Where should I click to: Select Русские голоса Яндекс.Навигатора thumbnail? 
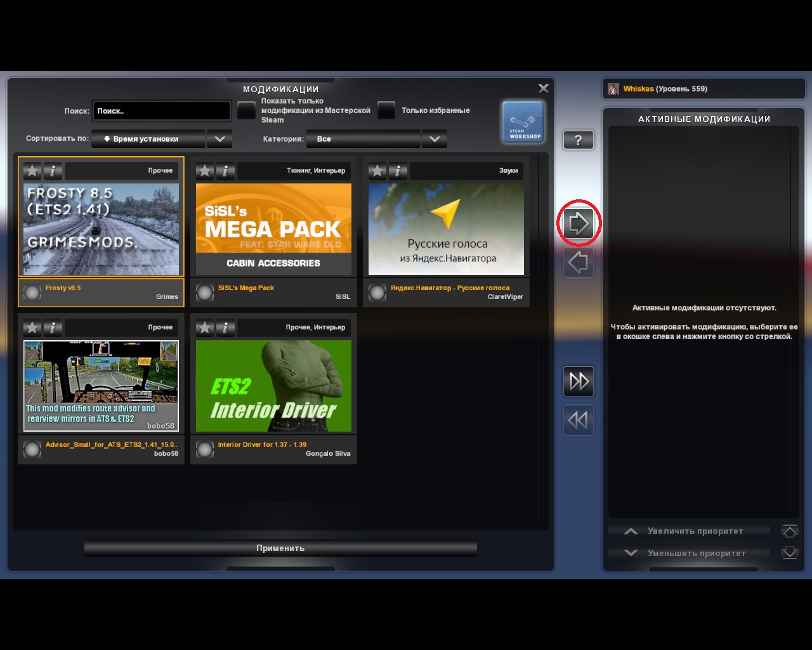(447, 229)
